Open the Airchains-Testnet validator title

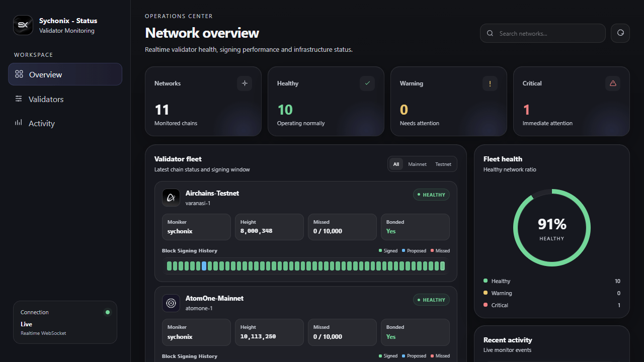(212, 193)
